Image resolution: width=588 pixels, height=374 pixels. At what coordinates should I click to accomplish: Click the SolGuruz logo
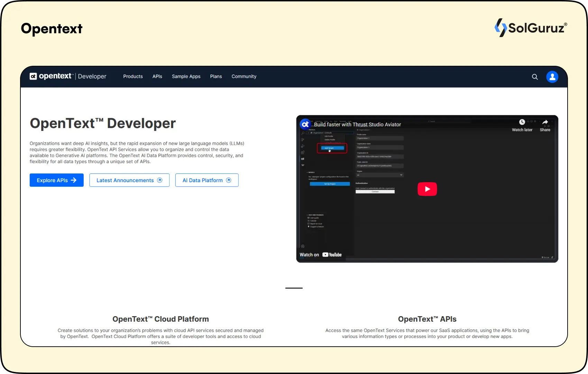tap(531, 28)
